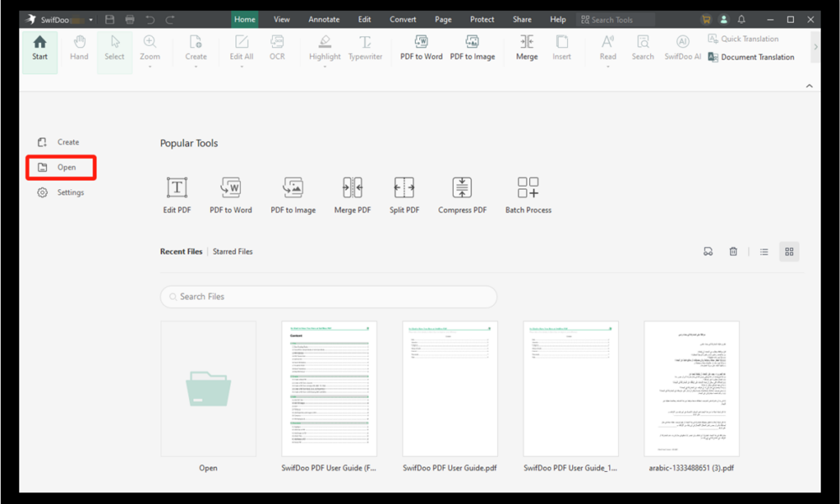Click PDF to Image in ribbon

[x=472, y=48]
